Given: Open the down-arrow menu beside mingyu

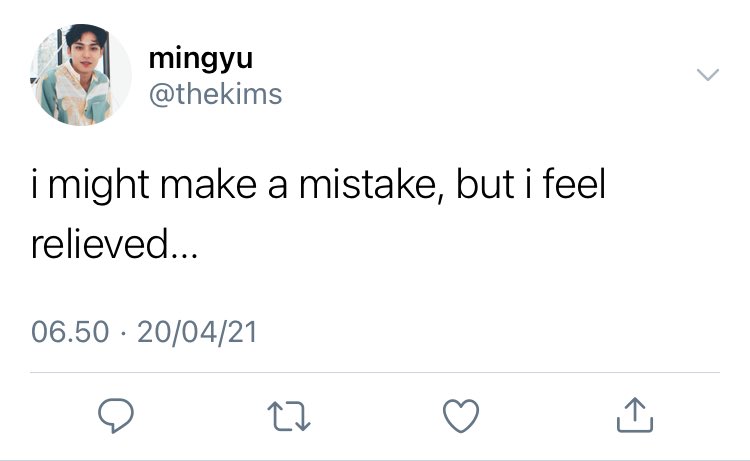Looking at the screenshot, I should pyautogui.click(x=707, y=76).
